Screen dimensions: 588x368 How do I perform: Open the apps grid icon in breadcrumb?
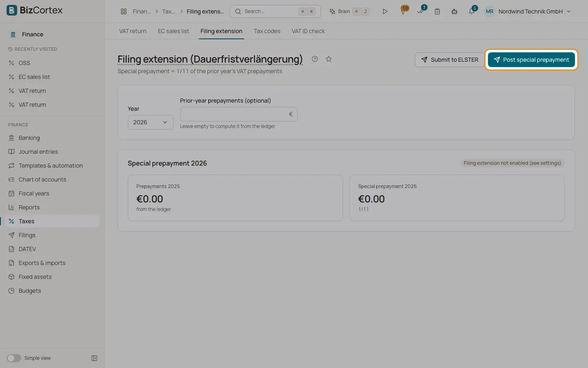coord(124,11)
